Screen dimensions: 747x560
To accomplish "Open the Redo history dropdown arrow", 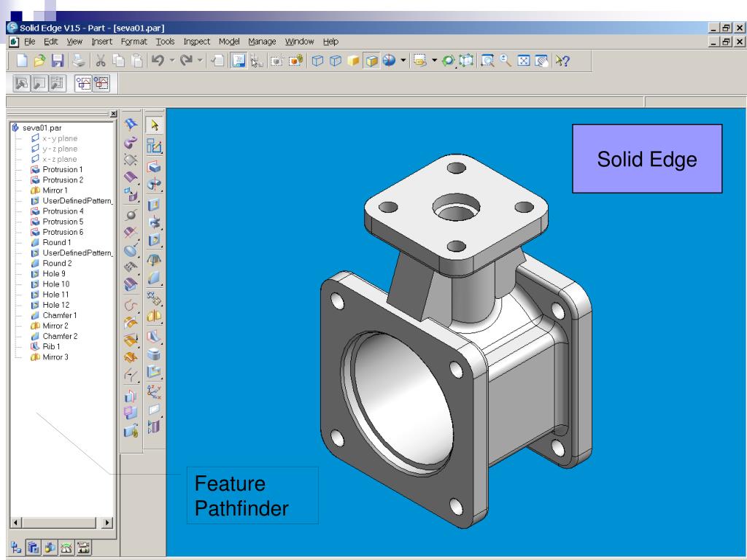I will coord(200,61).
